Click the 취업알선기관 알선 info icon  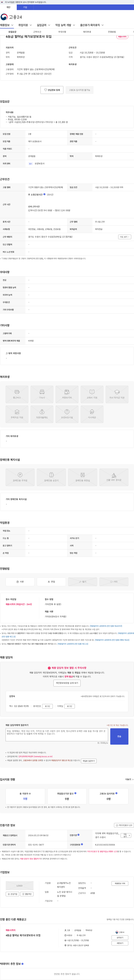click(x=75, y=793)
